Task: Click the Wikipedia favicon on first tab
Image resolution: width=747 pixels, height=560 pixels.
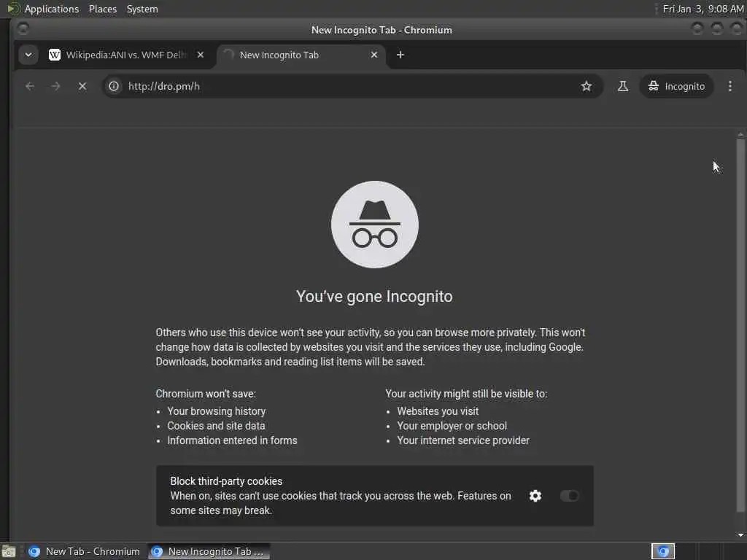Action: tap(55, 55)
